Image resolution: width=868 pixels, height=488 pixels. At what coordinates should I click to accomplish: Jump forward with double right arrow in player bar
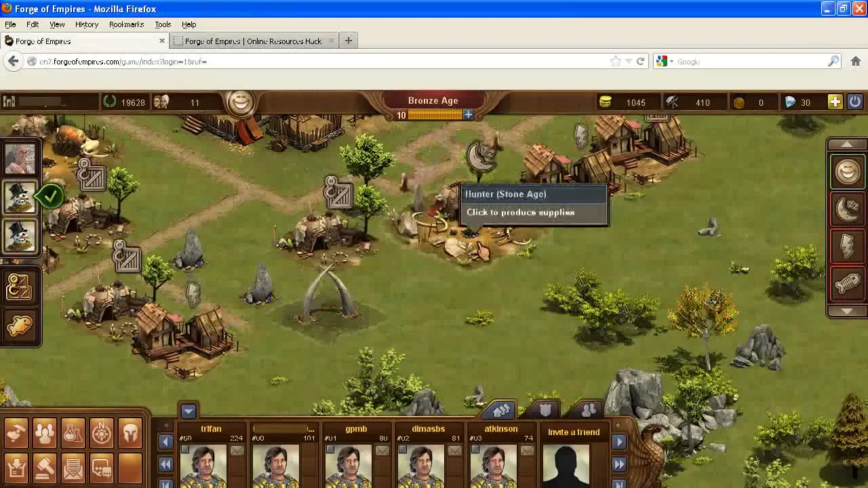pyautogui.click(x=618, y=464)
